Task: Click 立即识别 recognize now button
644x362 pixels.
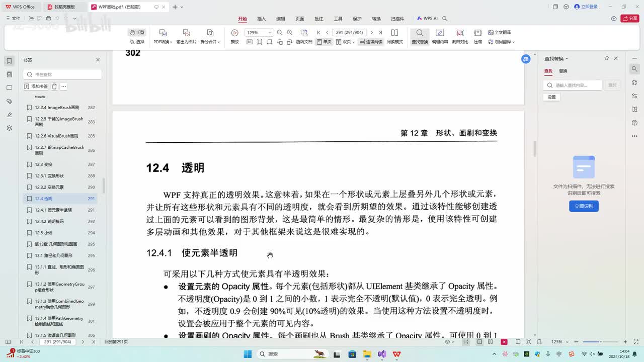Action: point(584,206)
